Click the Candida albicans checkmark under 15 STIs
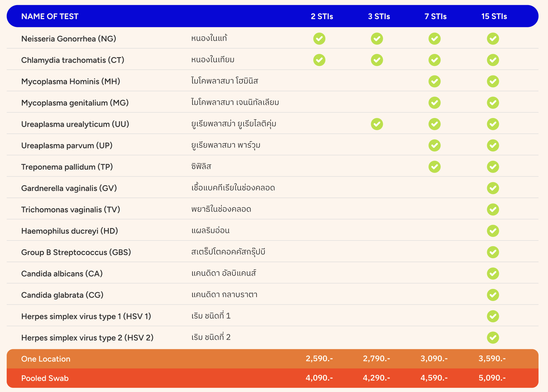Image resolution: width=548 pixels, height=392 pixels. 493,274
